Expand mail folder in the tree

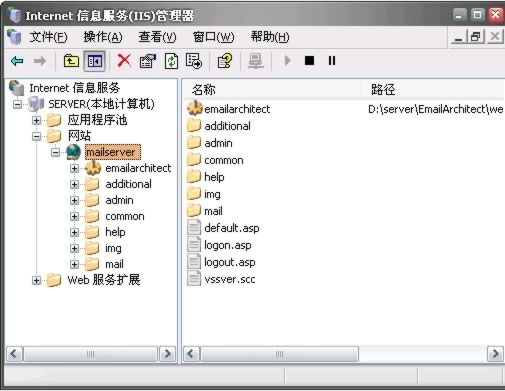(74, 264)
